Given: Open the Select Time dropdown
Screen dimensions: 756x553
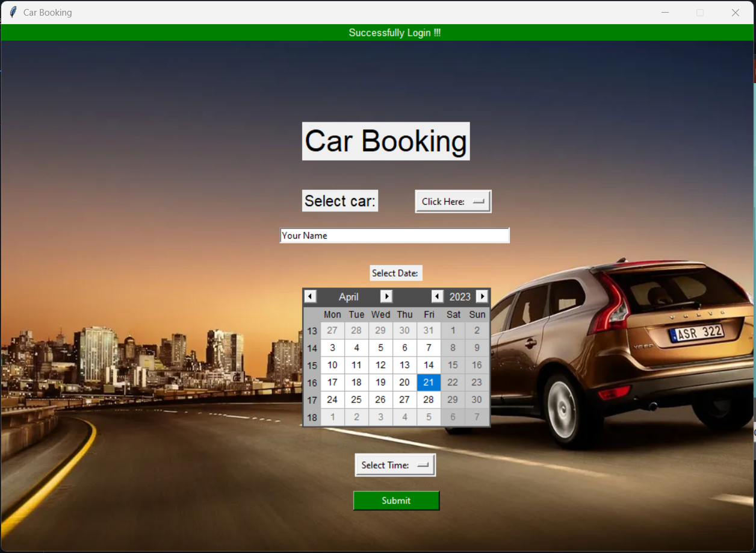Looking at the screenshot, I should click(395, 464).
